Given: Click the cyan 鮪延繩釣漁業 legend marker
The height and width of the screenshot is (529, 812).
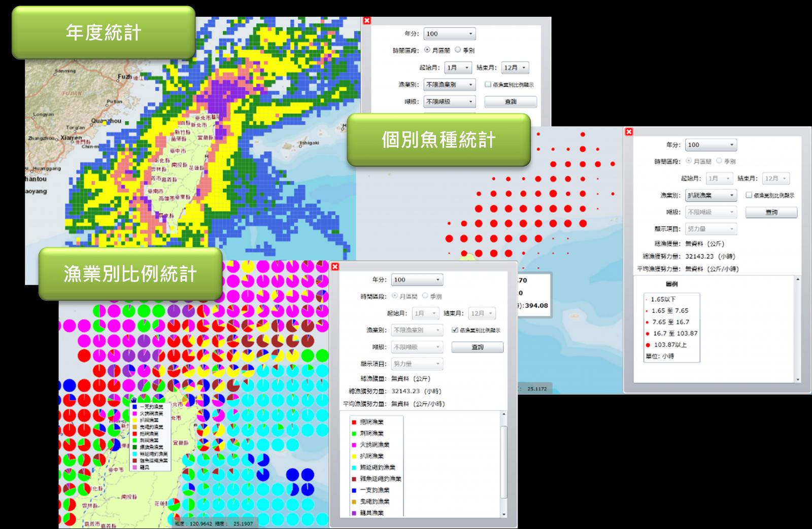Looking at the screenshot, I should (x=354, y=468).
